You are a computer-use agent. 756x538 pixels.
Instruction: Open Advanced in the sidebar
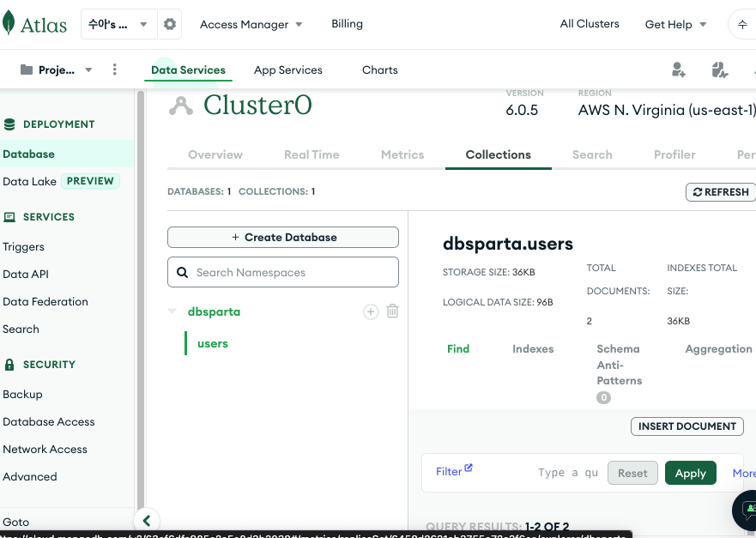tap(30, 477)
